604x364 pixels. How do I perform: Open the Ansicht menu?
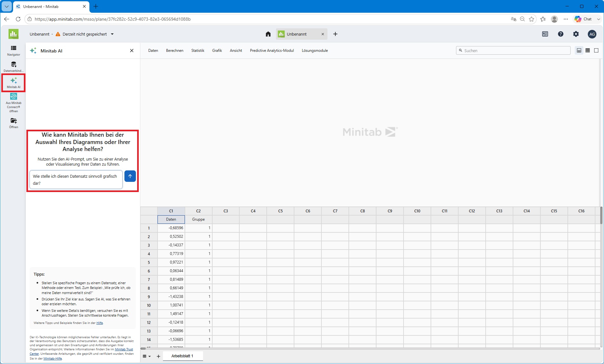[x=236, y=51]
